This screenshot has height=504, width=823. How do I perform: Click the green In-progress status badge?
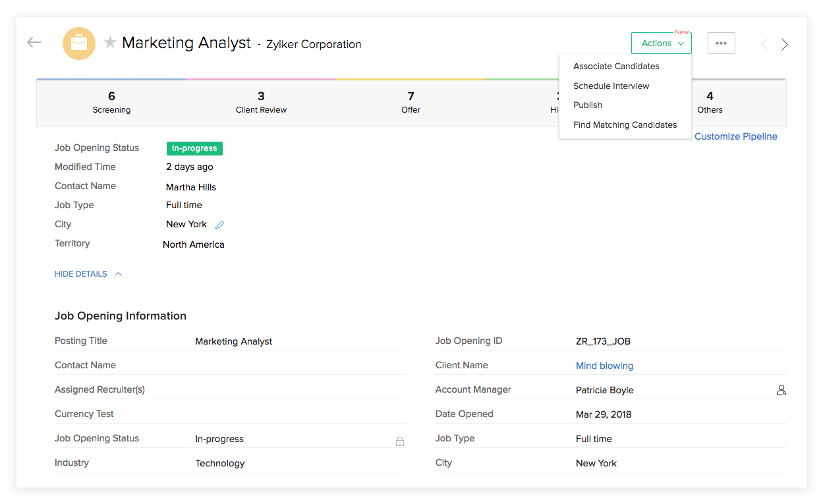pos(194,148)
